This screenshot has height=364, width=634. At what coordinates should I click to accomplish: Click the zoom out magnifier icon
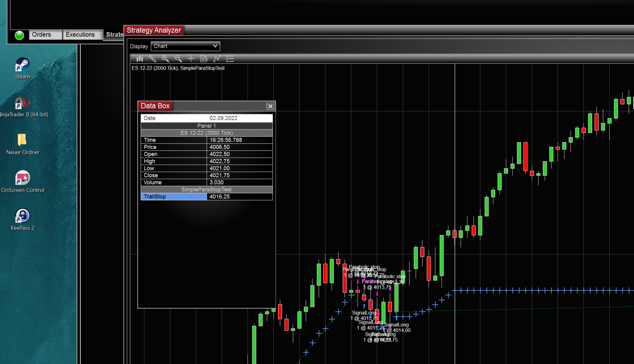[178, 59]
